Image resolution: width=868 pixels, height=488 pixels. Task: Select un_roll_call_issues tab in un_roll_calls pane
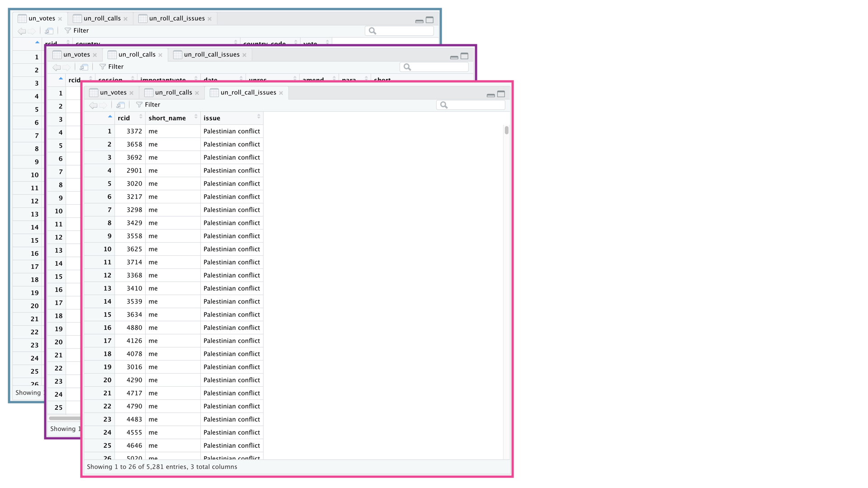tap(211, 55)
